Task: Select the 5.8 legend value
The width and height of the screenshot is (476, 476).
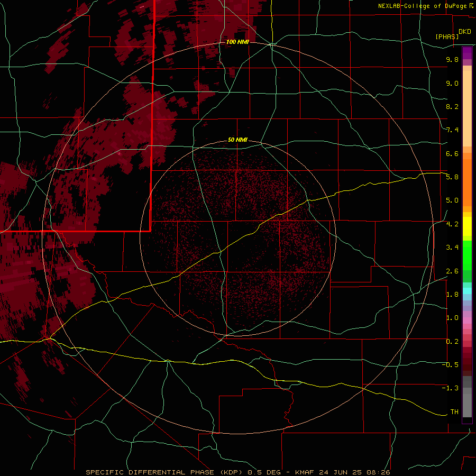Action: 452,177
